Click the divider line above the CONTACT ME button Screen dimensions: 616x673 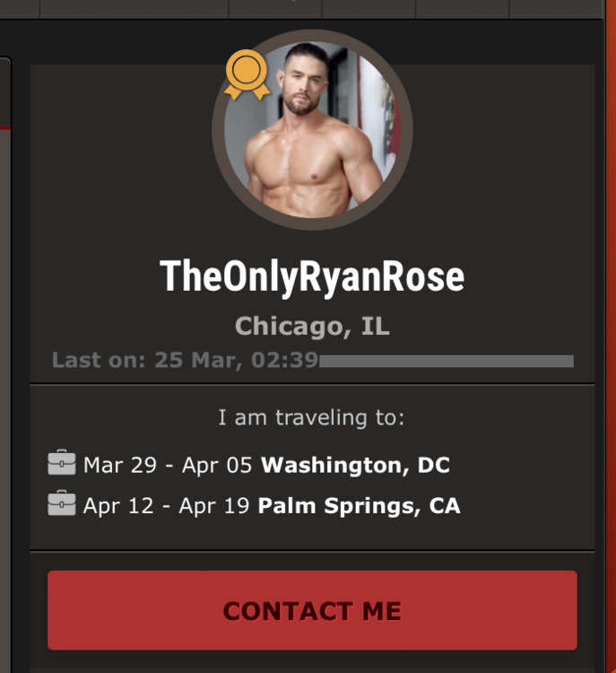(312, 551)
